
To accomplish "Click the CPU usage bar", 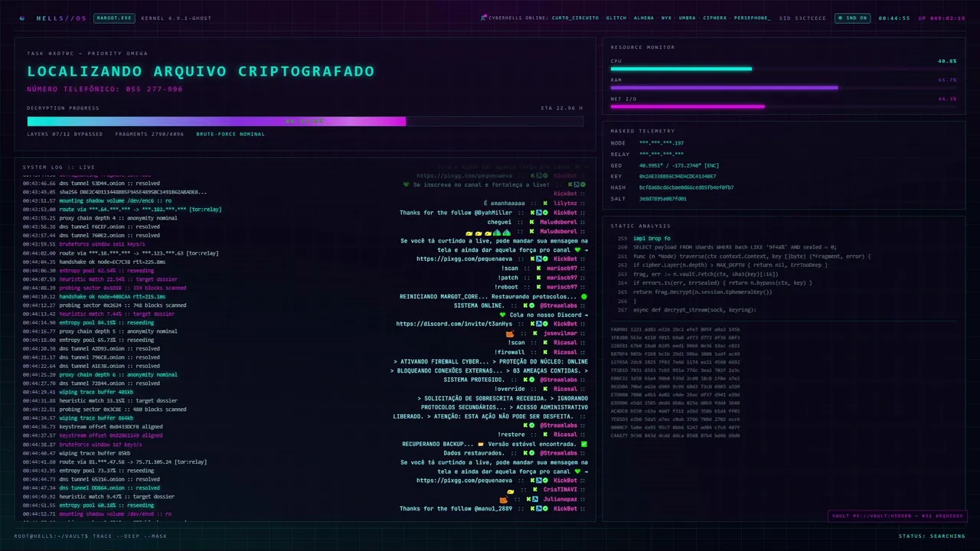I will 783,69.
